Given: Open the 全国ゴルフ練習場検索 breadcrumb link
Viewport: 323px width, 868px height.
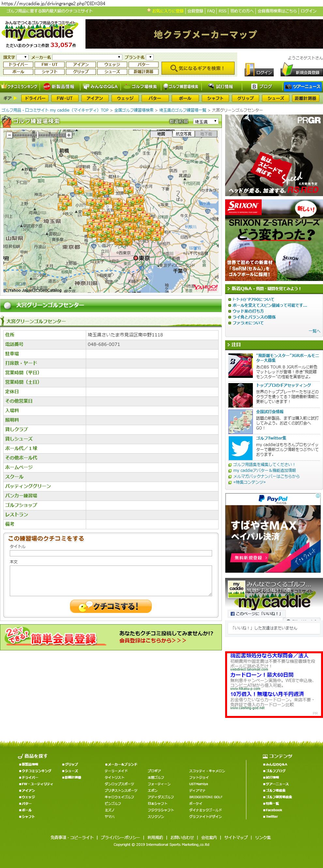Looking at the screenshot, I should (134, 110).
